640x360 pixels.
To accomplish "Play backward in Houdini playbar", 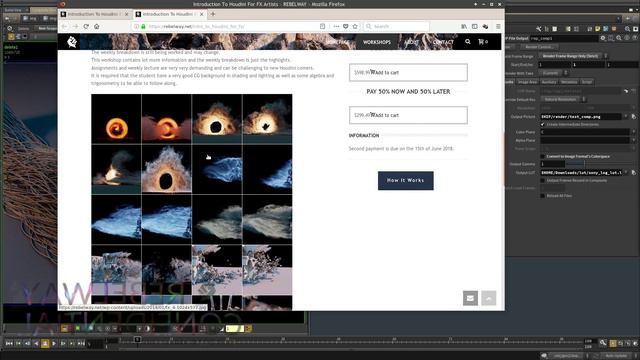I will [36, 344].
